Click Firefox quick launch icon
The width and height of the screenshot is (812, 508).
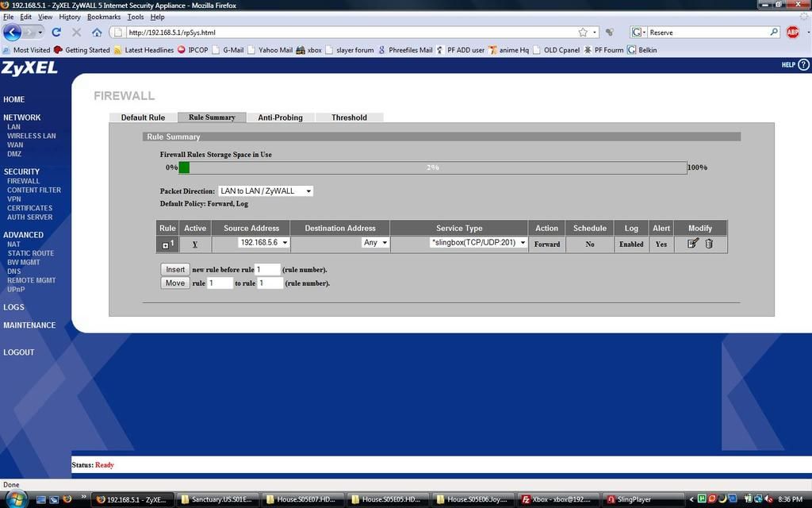(67, 499)
